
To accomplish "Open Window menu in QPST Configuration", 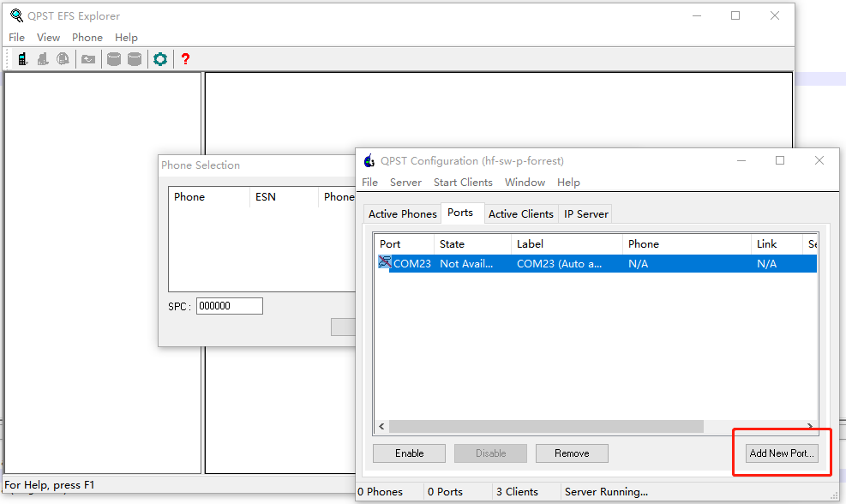I will [x=525, y=183].
